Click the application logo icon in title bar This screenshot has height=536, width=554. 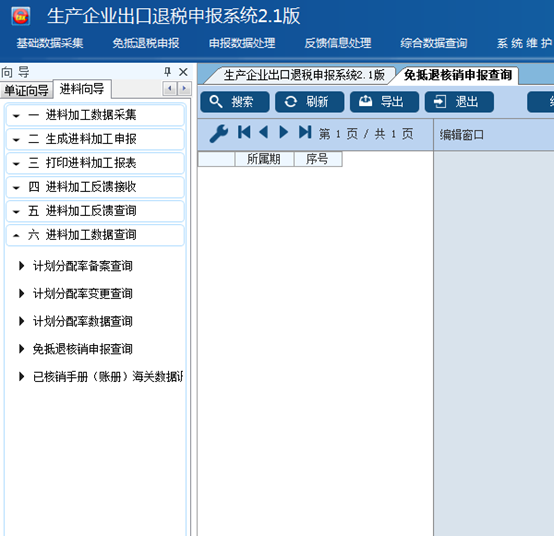[20, 16]
